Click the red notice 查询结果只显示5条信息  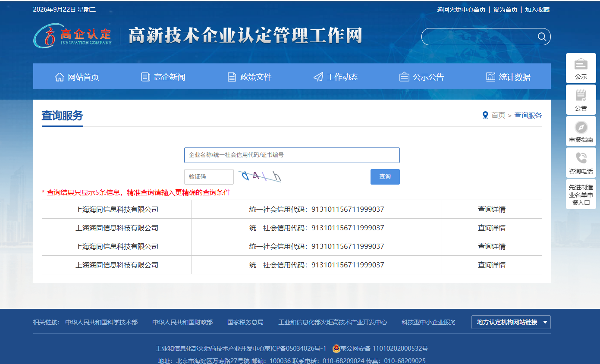[x=136, y=192]
